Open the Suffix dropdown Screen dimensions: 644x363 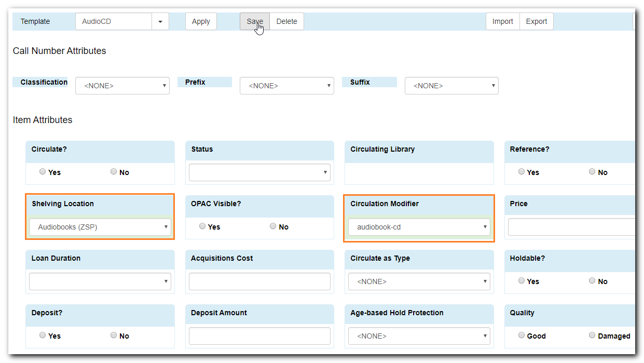[x=451, y=86]
